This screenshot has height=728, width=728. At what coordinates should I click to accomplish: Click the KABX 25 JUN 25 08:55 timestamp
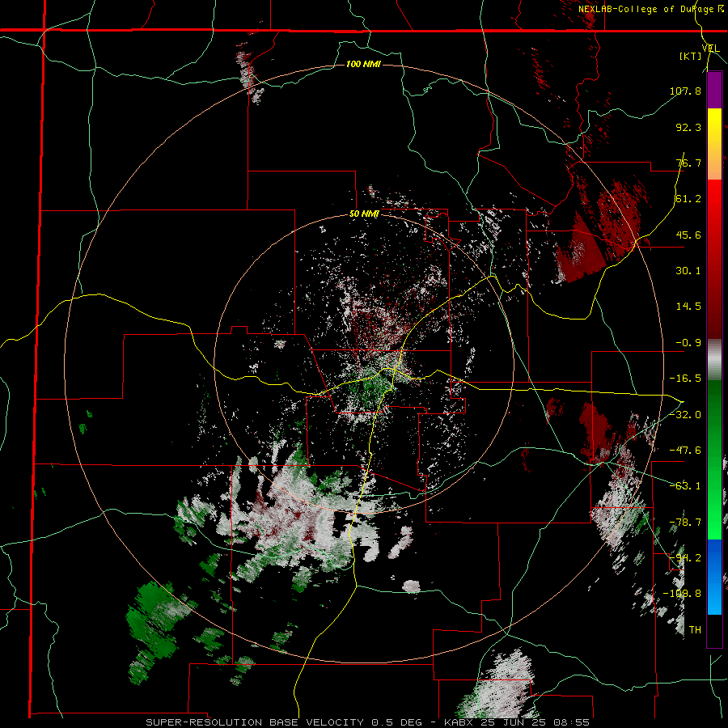(517, 722)
